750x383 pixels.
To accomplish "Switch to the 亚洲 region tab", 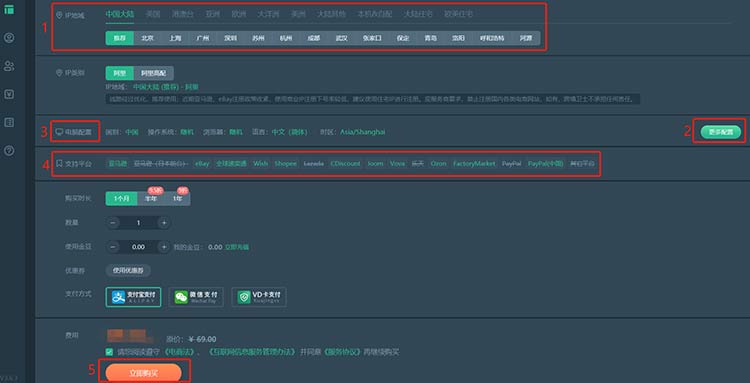I will click(x=212, y=14).
